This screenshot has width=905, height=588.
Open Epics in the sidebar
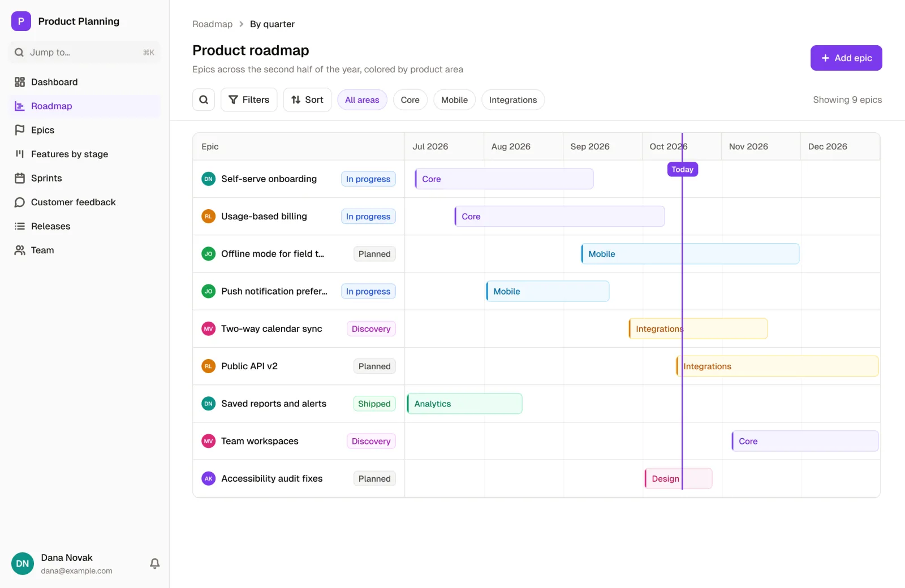pos(84,130)
